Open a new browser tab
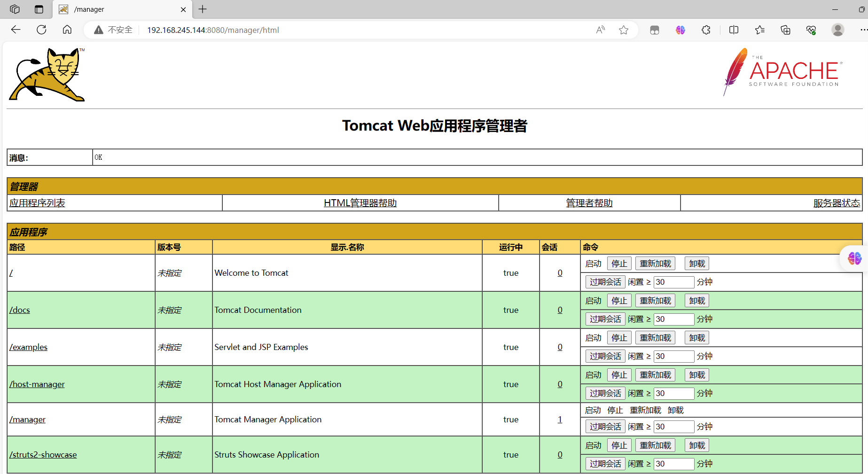The image size is (868, 474). 203,9
